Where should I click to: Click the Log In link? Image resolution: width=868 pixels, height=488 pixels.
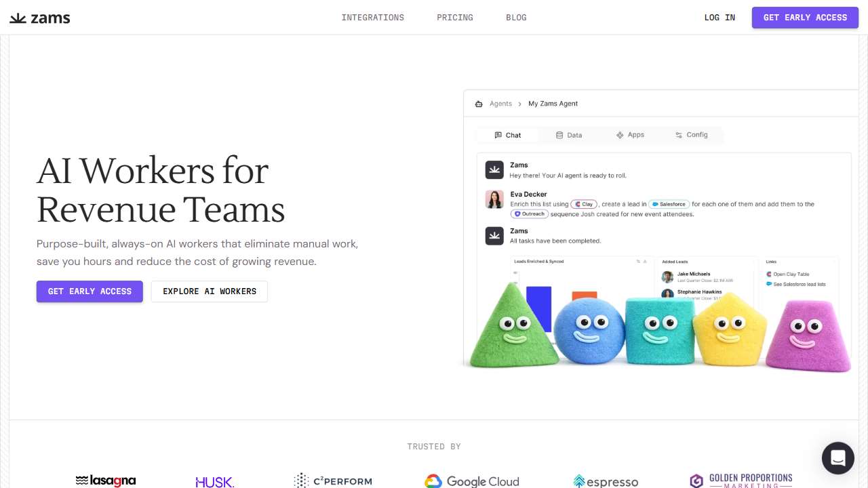(719, 18)
